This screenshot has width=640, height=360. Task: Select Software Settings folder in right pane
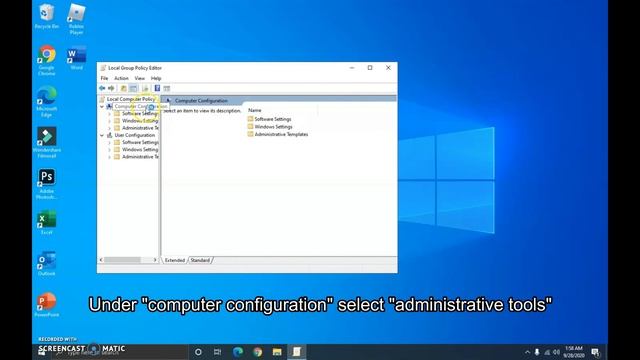[269, 119]
